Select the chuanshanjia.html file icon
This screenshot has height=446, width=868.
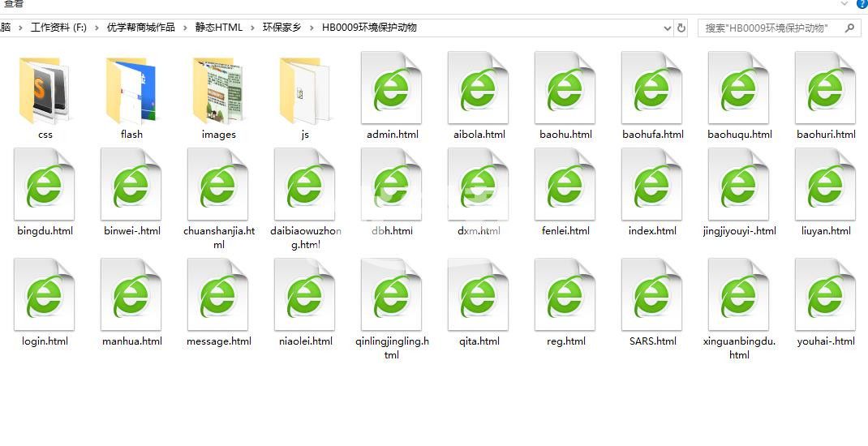pos(218,187)
